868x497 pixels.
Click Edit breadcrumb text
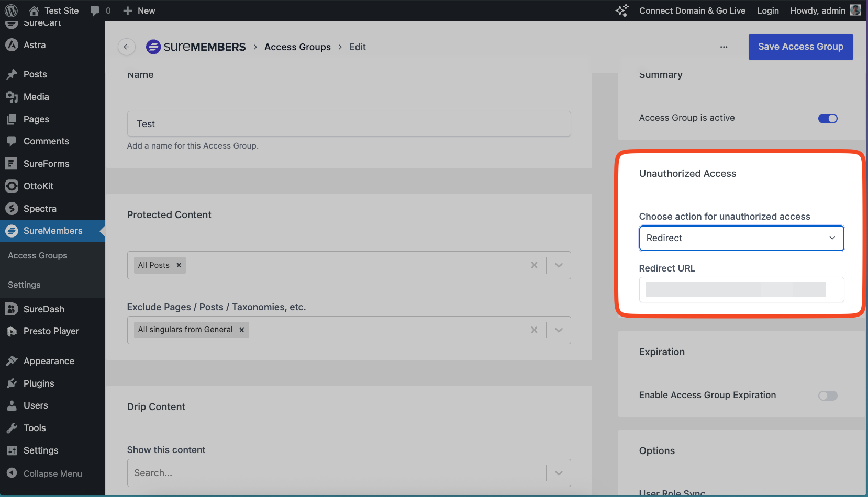point(358,47)
